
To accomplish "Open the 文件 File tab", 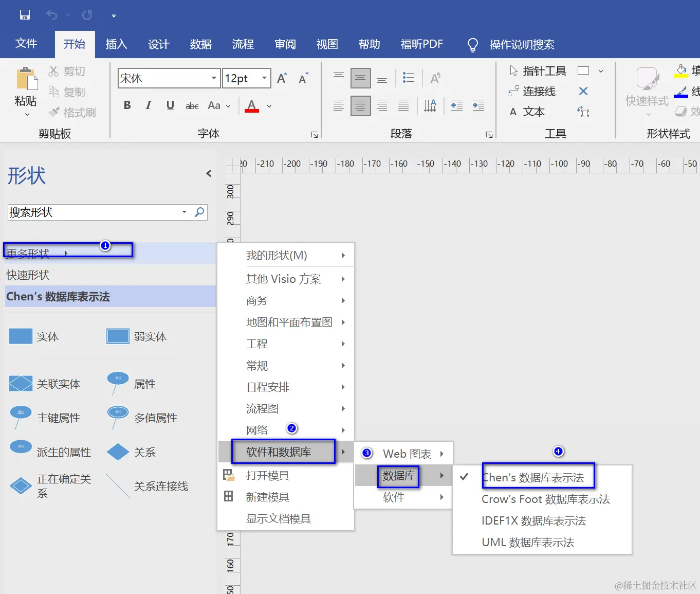I will point(26,44).
